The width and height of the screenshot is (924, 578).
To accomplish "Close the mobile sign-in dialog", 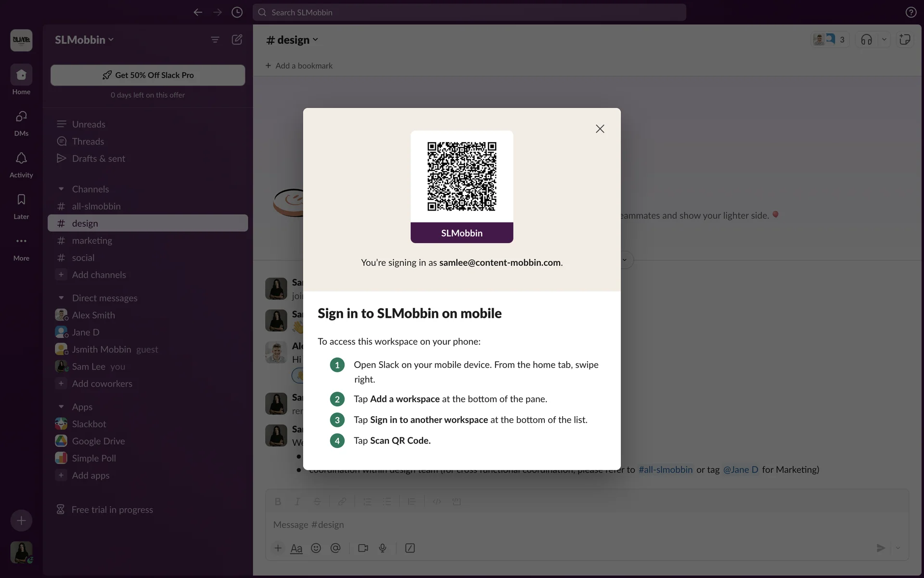I will 600,129.
